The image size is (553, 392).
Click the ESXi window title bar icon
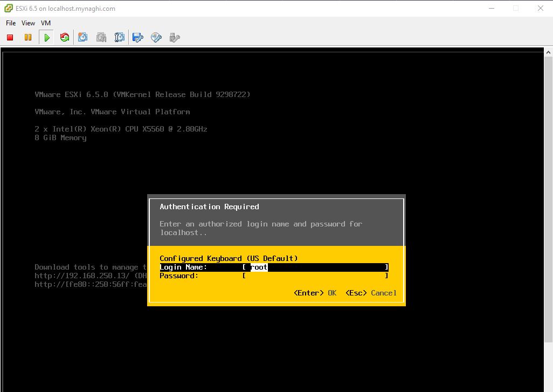click(x=9, y=9)
